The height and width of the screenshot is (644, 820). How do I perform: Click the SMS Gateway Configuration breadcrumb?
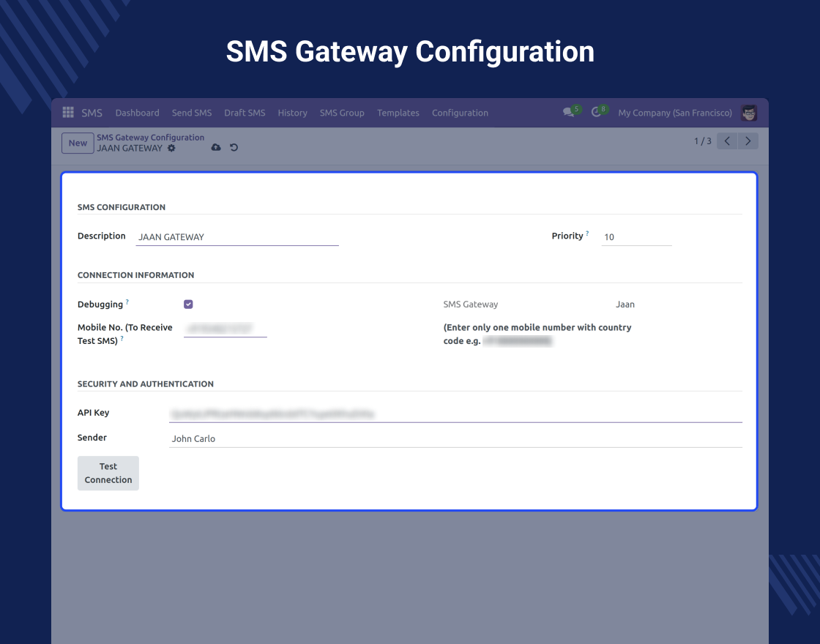(x=151, y=137)
